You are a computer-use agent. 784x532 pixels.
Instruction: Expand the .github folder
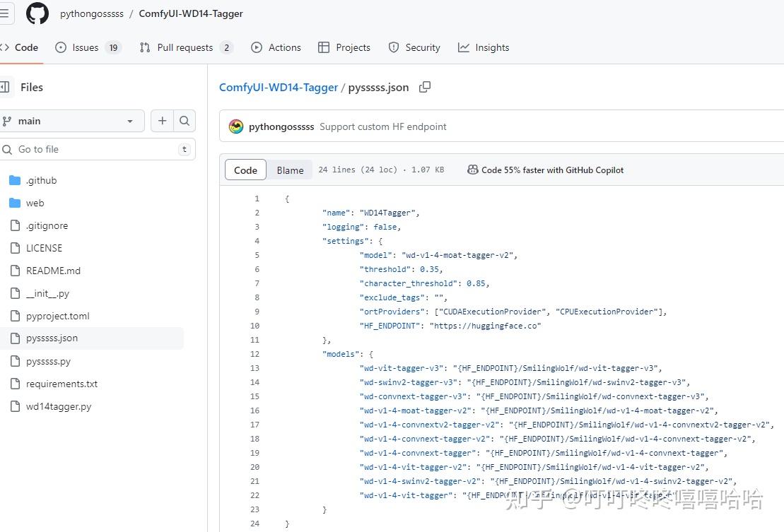pos(41,180)
